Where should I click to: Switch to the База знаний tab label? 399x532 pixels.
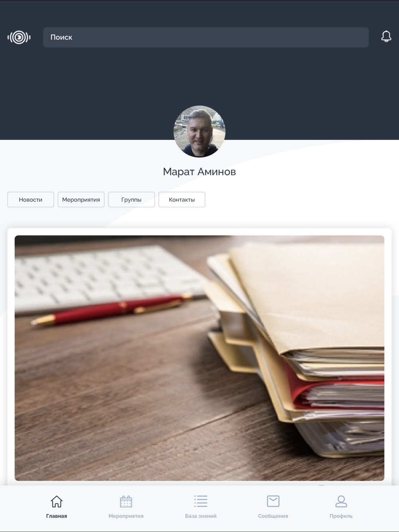[201, 516]
